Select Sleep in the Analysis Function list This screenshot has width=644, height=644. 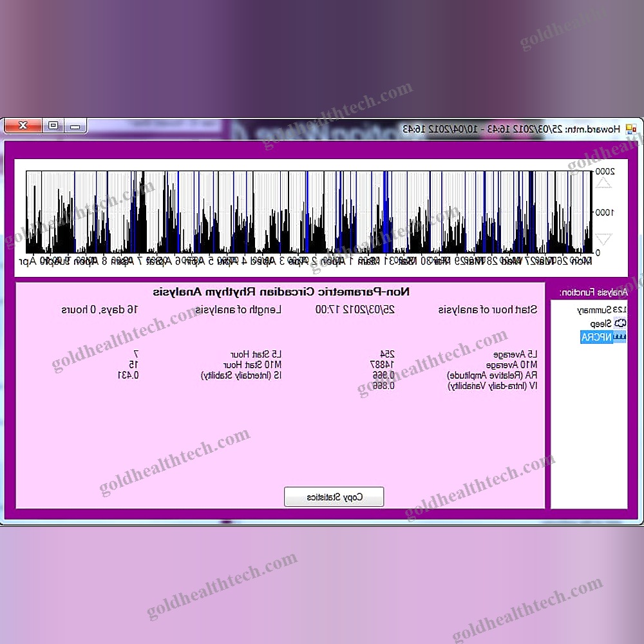tap(608, 324)
